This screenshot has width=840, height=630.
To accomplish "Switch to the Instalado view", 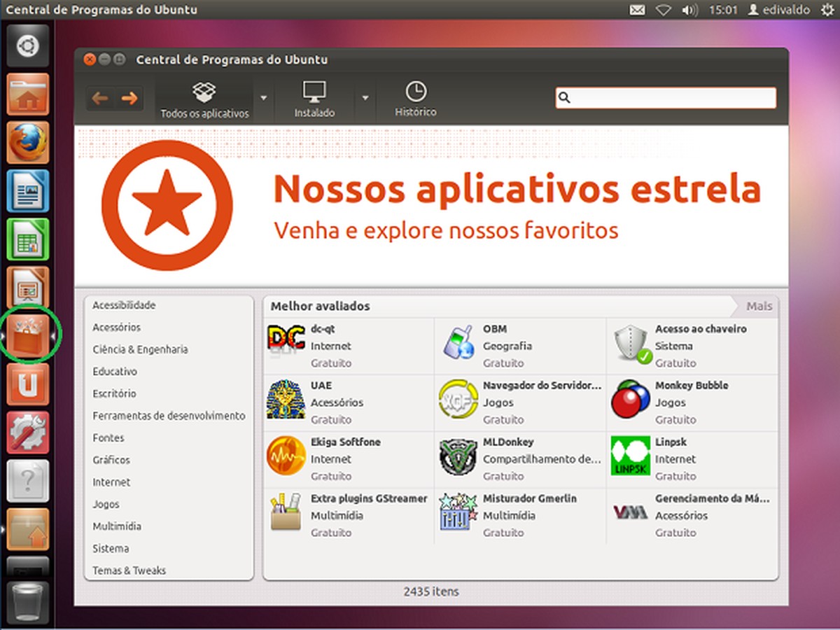I will (314, 98).
